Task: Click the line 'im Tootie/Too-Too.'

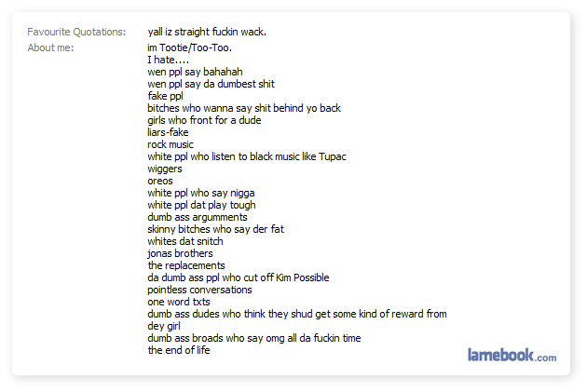Action: [190, 47]
